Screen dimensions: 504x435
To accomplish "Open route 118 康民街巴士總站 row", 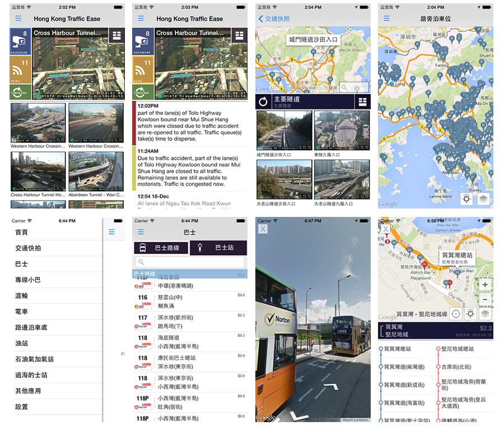I will click(190, 362).
